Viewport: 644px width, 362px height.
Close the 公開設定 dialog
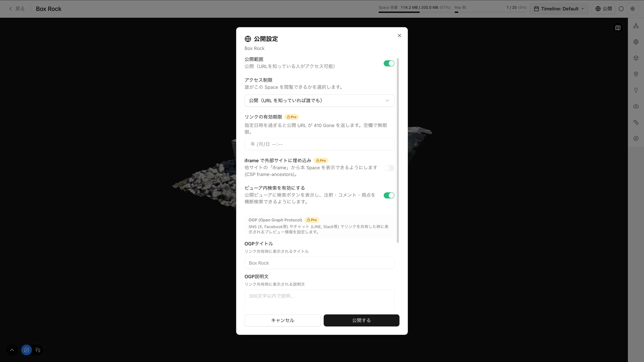click(399, 36)
